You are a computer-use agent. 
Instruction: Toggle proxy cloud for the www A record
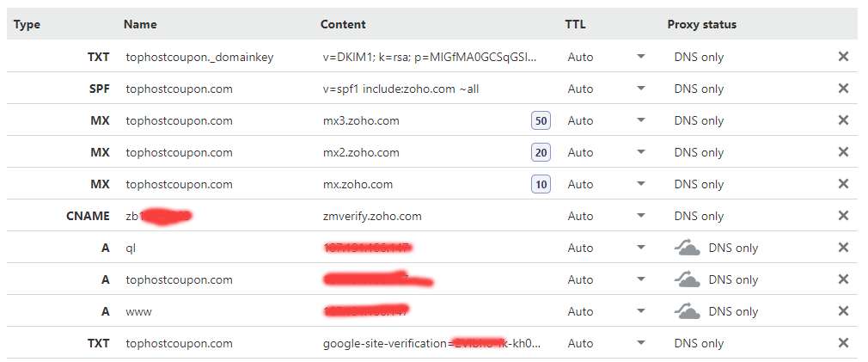click(688, 311)
